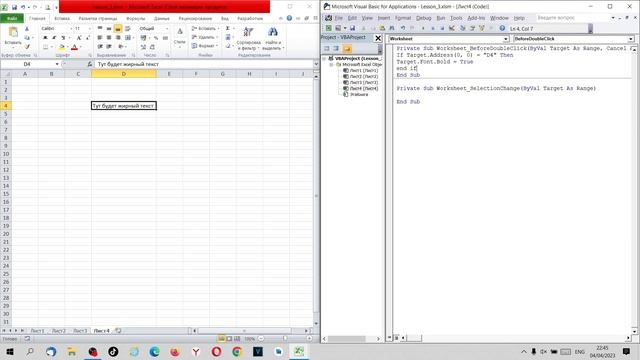Viewport: 640px width, 360px height.
Task: Click the Формат cells button
Action: click(x=205, y=46)
